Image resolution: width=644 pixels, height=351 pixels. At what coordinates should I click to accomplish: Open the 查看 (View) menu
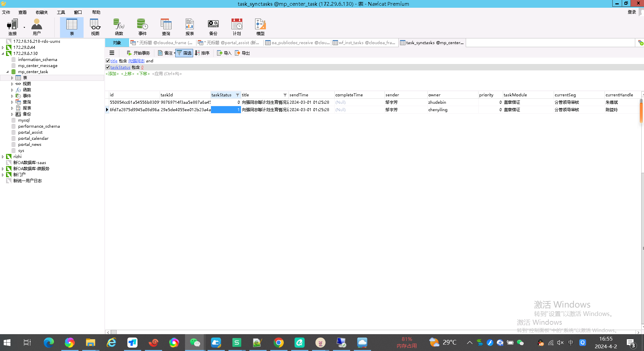click(23, 12)
